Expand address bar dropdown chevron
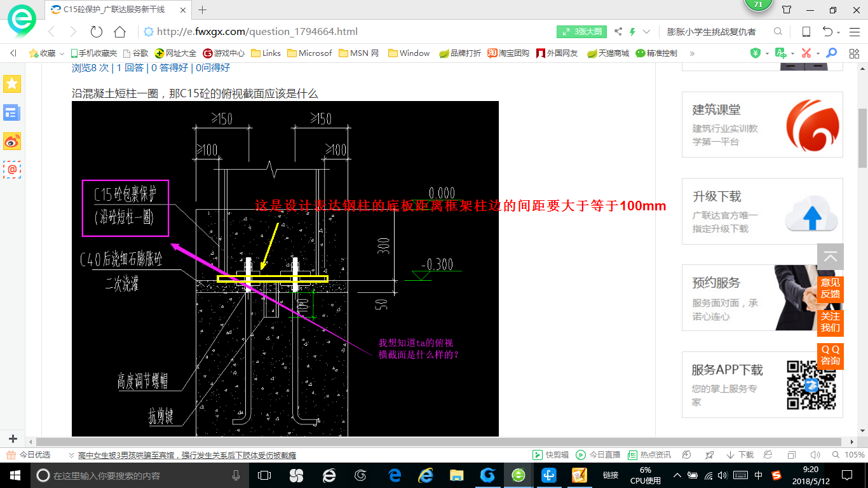This screenshot has width=868, height=488. pyautogui.click(x=647, y=32)
